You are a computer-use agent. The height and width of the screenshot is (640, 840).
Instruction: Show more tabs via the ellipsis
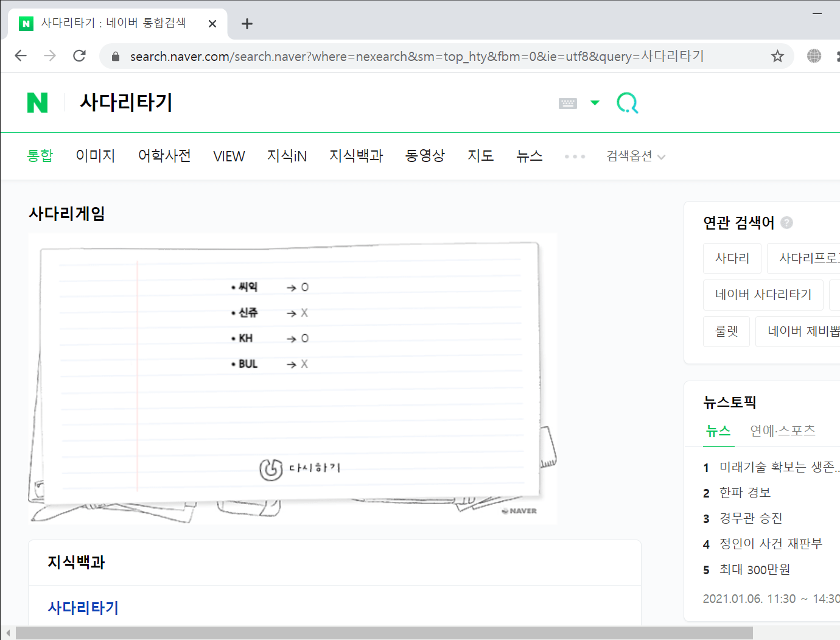575,156
